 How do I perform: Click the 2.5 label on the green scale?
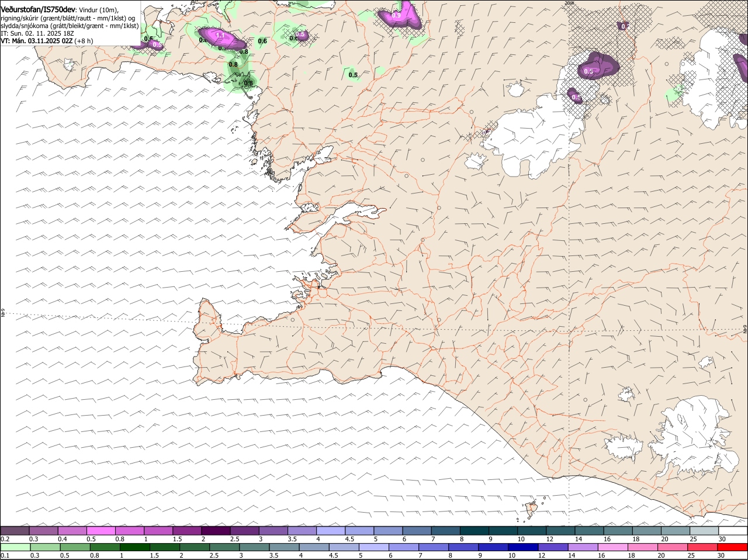[x=214, y=555]
